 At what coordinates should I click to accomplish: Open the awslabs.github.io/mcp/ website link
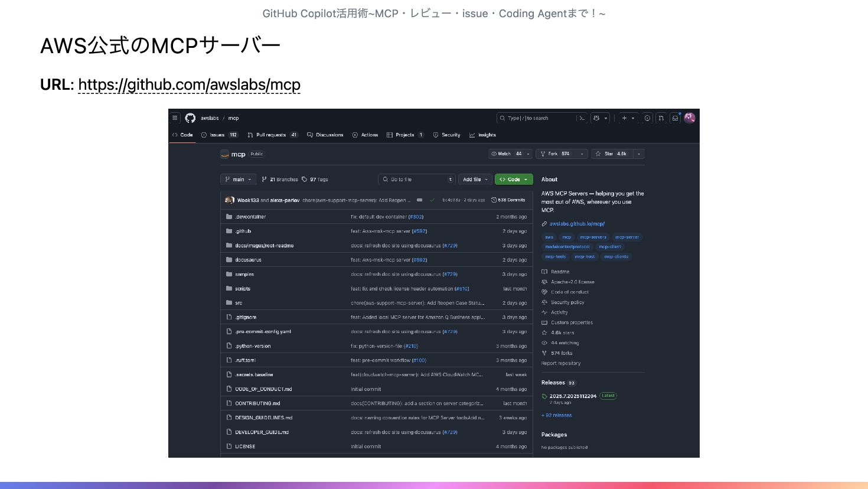click(577, 224)
